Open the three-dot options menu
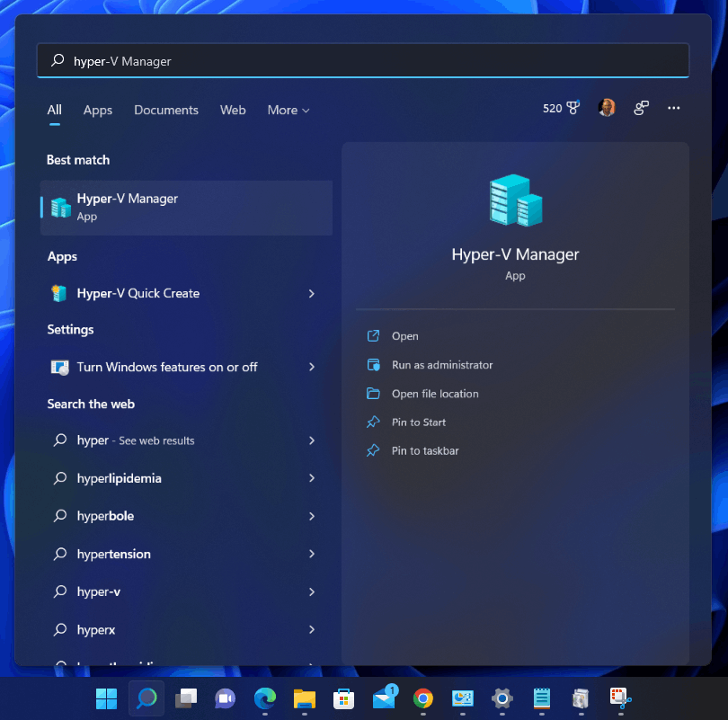 pyautogui.click(x=674, y=108)
